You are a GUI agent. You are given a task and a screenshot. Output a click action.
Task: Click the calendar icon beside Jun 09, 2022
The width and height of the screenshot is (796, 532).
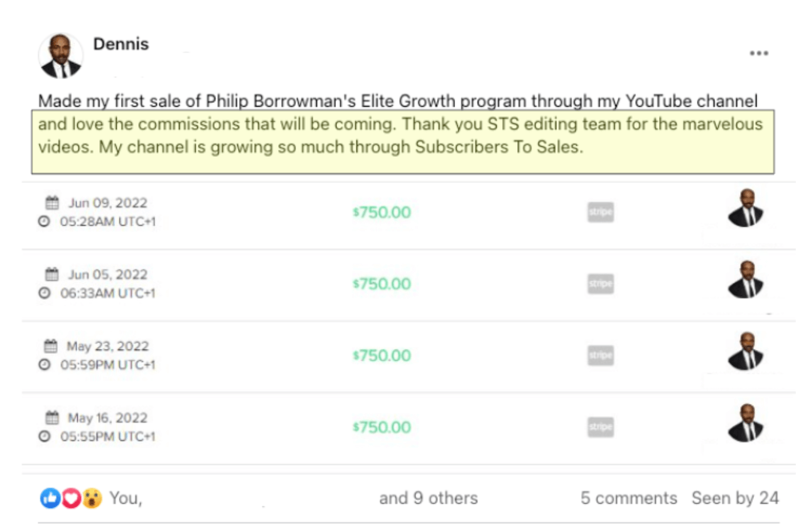coord(52,203)
